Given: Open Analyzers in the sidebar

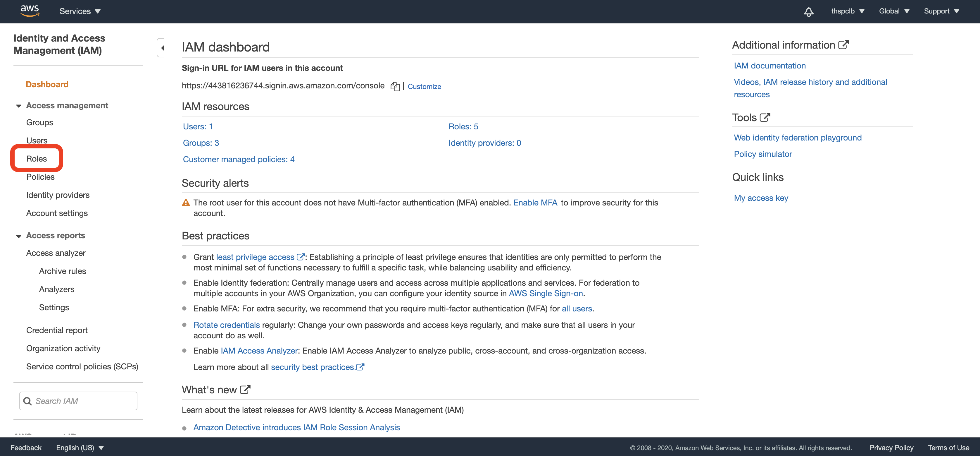Looking at the screenshot, I should (x=57, y=289).
